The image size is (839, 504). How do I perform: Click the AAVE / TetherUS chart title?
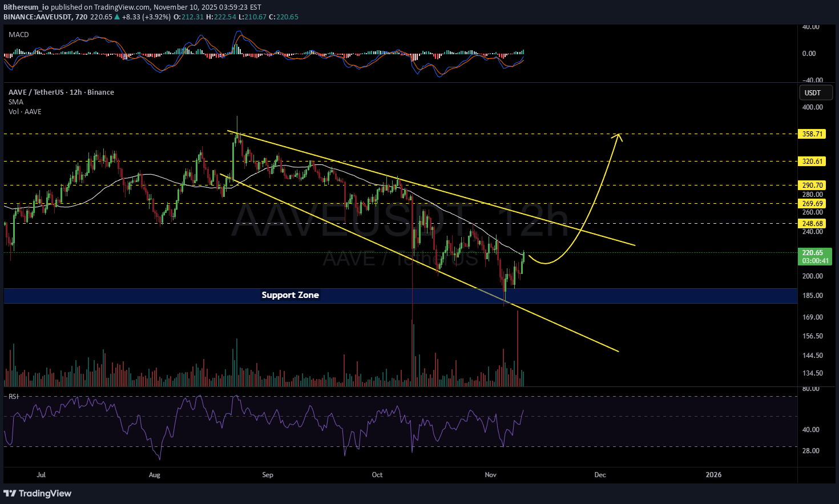click(61, 92)
